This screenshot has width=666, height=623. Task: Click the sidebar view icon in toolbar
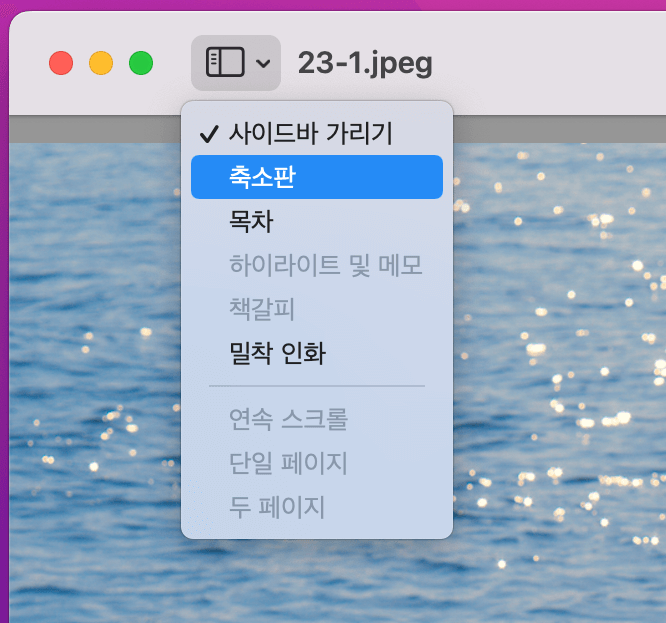click(225, 62)
